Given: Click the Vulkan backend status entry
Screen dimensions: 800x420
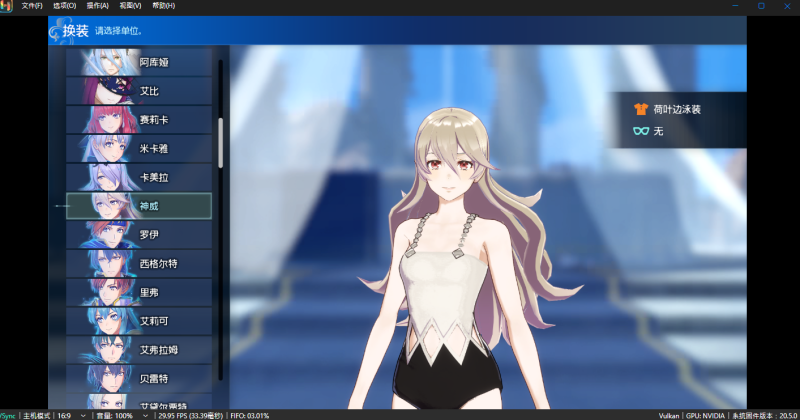Looking at the screenshot, I should 668,416.
